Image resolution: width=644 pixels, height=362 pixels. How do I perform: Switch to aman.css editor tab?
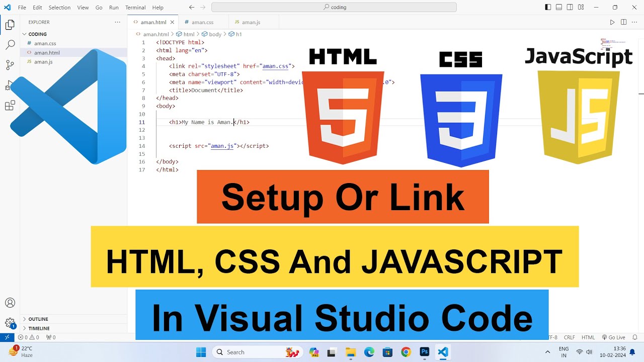204,22
